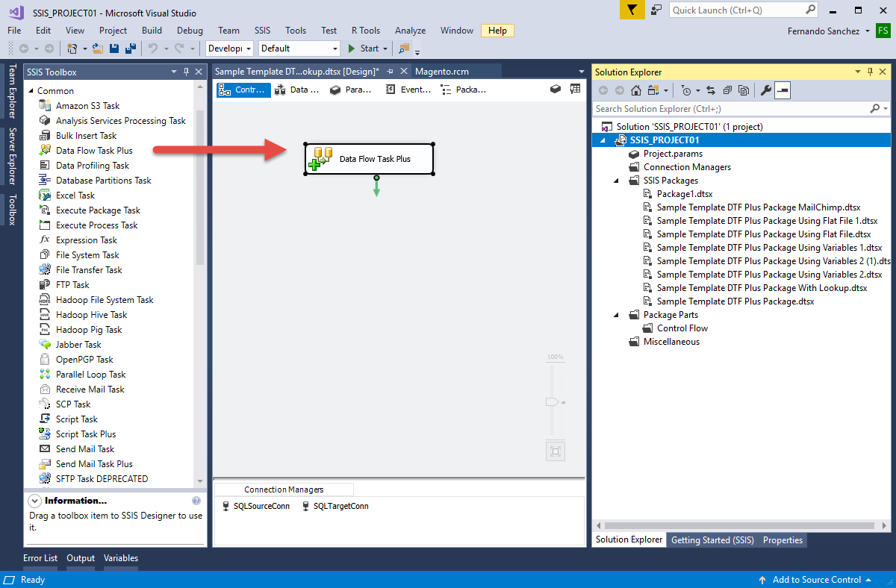Collapse the Information section in toolbox

tap(35, 501)
